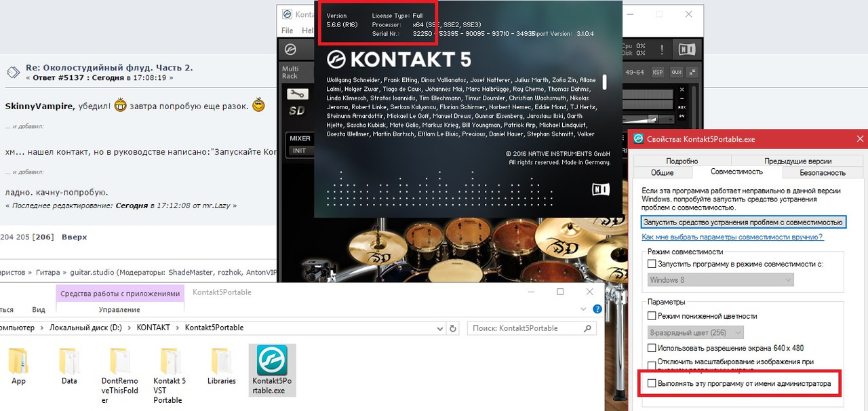
Task: Select the DontRemoveThisFolder folder
Action: tap(119, 376)
